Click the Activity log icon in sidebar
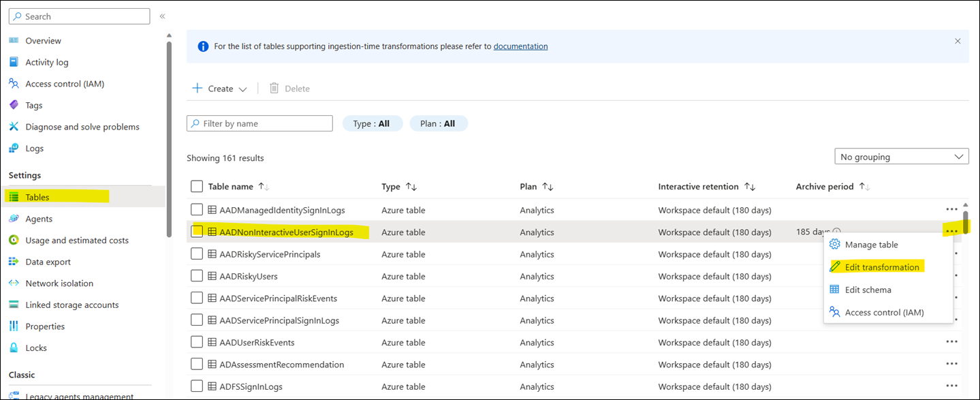 coord(14,62)
